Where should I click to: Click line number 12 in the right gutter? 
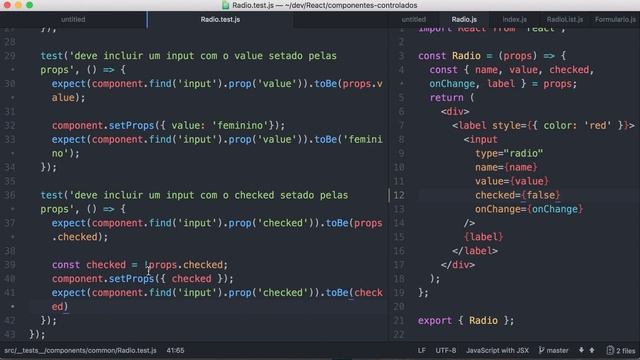399,195
